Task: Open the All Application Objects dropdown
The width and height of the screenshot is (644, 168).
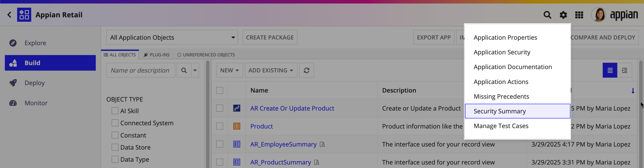Action: [x=172, y=38]
